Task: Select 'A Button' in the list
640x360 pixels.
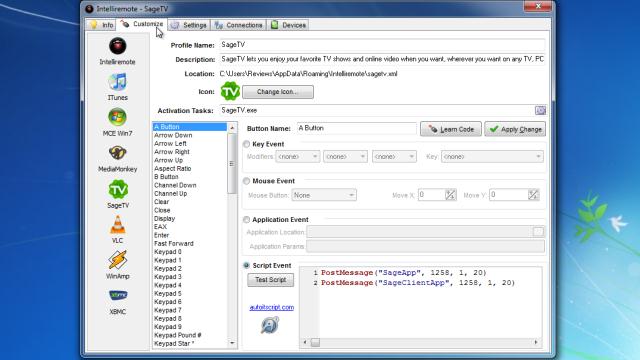Action: tap(190, 127)
